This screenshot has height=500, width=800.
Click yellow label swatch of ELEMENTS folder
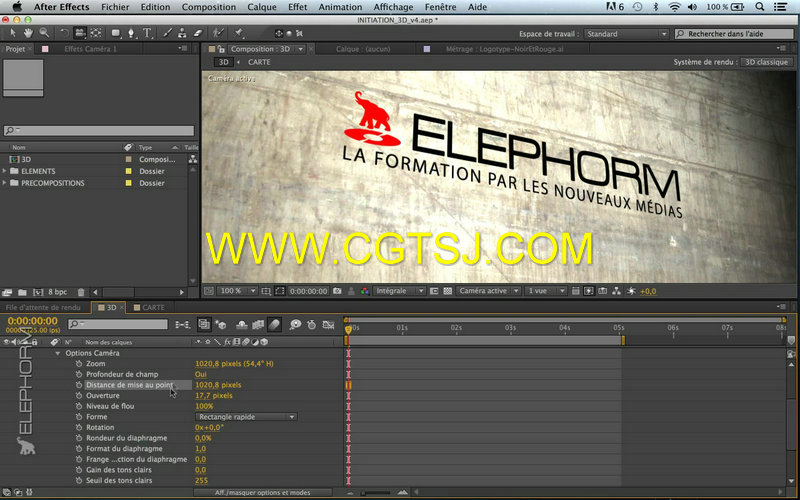129,171
